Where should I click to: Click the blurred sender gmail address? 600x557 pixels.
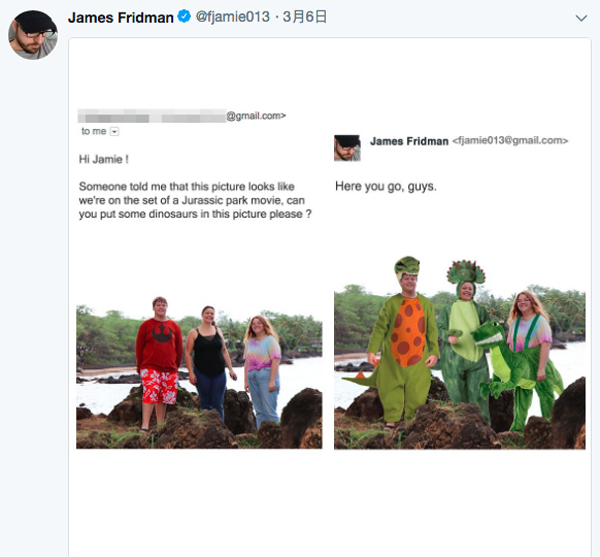181,116
